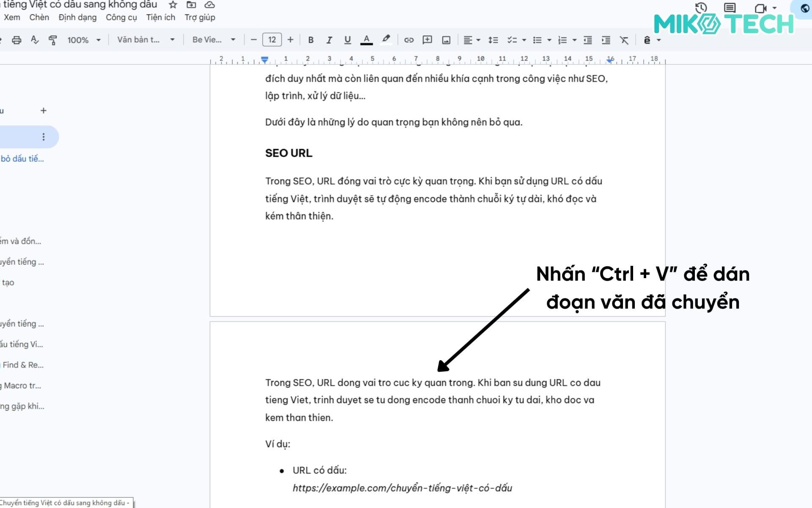Open the Định dạng menu

click(x=77, y=17)
